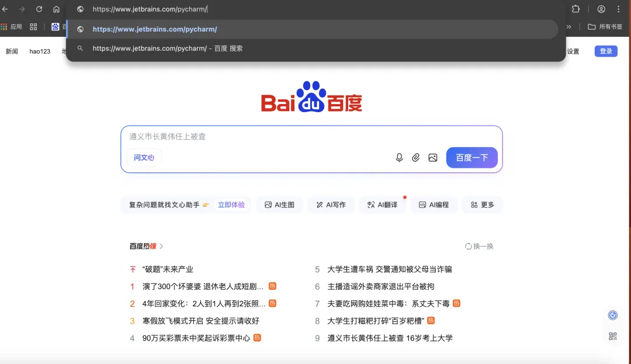631x364 pixels.
Task: Reload the current page
Action: [39, 9]
